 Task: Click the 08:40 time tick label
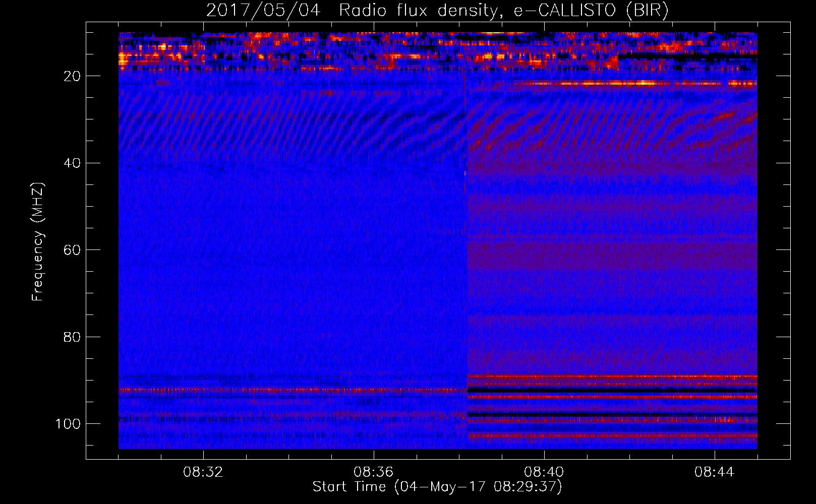[x=544, y=472]
